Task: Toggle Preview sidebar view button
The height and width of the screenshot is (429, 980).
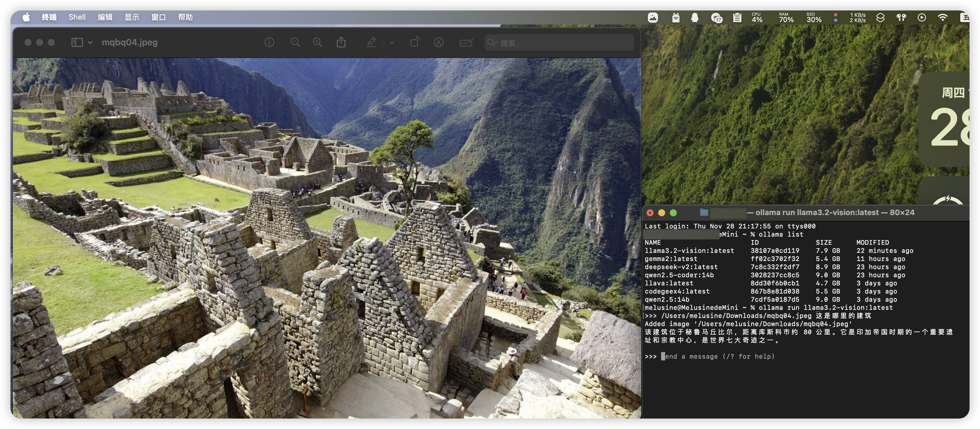Action: (x=77, y=42)
